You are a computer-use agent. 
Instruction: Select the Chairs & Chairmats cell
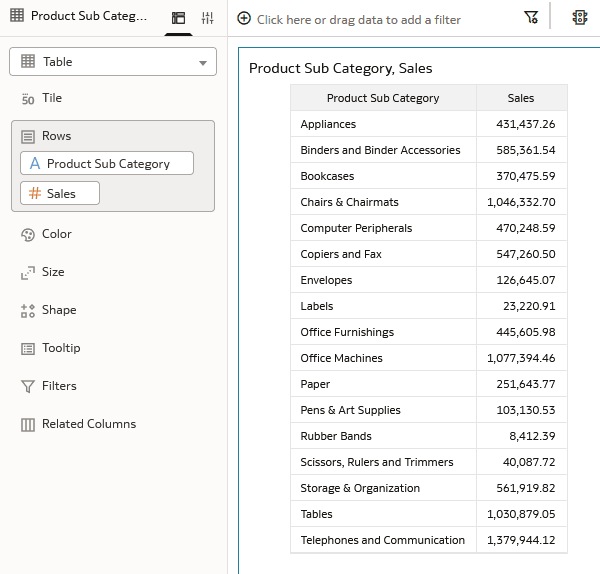click(x=383, y=202)
